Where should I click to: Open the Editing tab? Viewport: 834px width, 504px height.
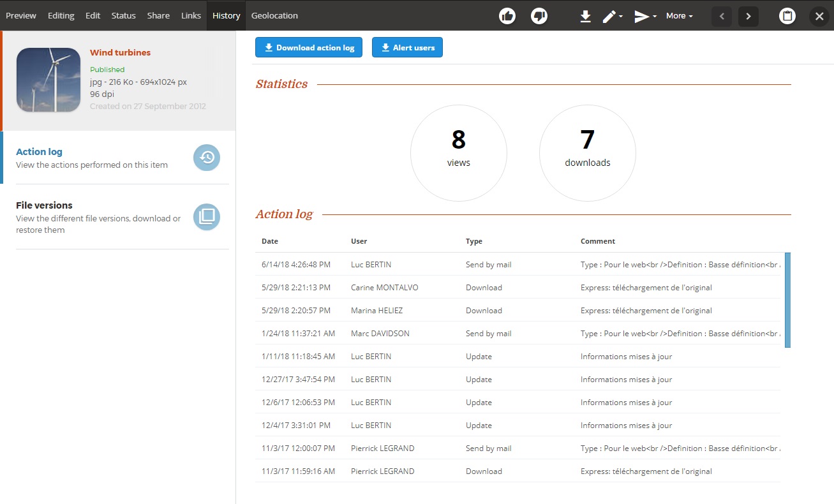click(61, 15)
